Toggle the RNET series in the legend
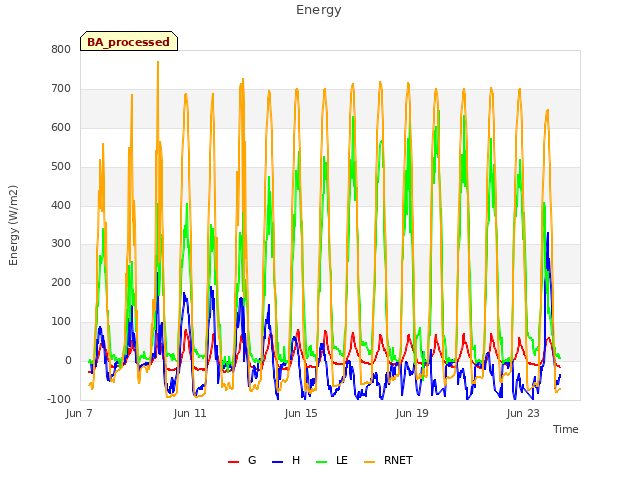This screenshot has height=480, width=640. pos(388,460)
